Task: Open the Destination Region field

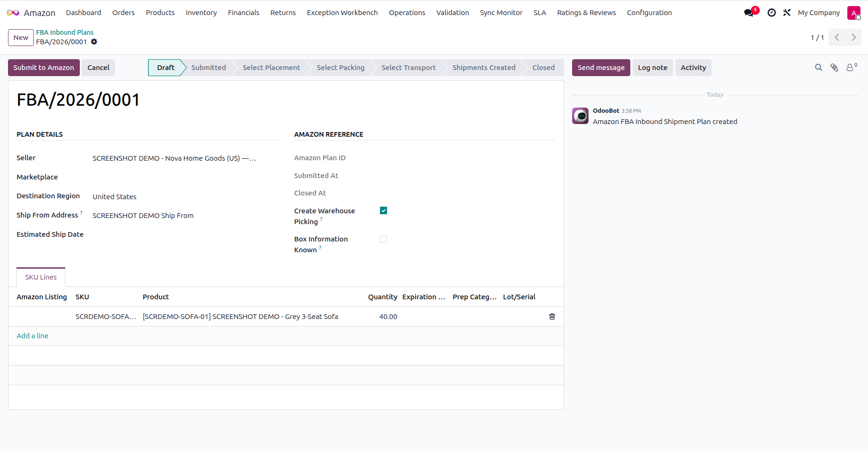Action: [184, 197]
